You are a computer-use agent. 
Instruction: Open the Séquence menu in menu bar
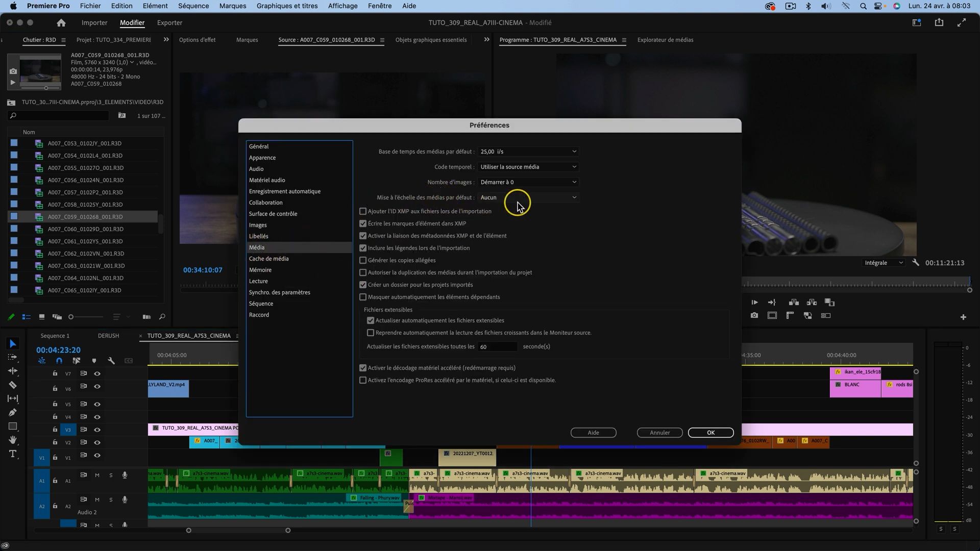(193, 6)
